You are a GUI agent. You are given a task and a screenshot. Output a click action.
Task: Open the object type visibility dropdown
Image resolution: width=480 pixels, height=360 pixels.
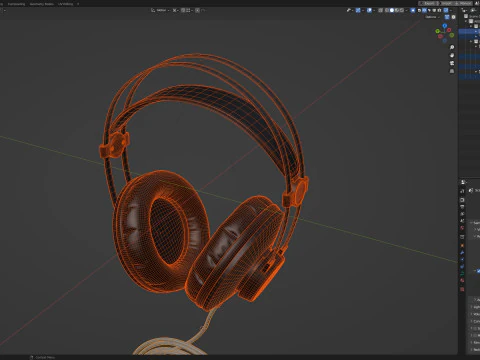click(350, 10)
